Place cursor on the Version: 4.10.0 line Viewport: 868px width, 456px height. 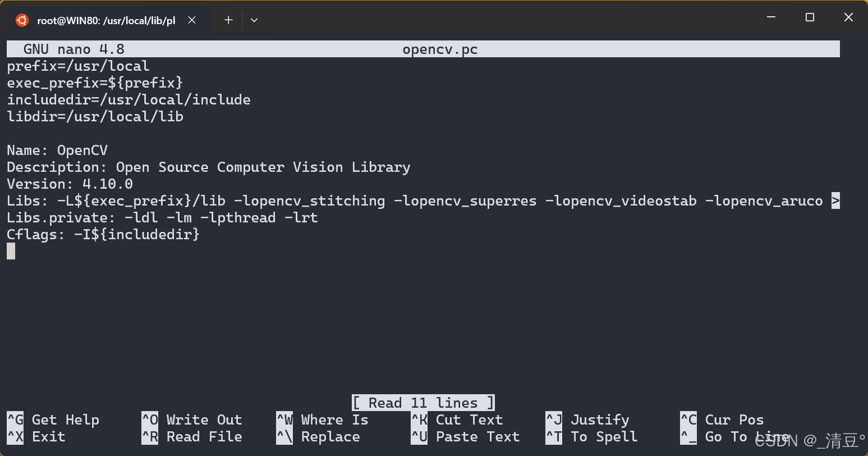click(x=70, y=184)
